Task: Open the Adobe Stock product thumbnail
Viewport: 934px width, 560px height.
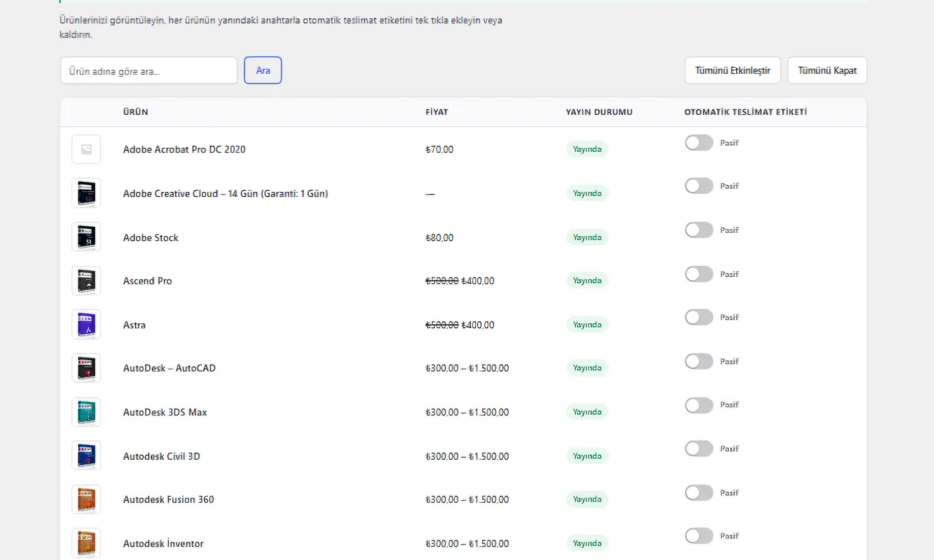Action: [86, 237]
